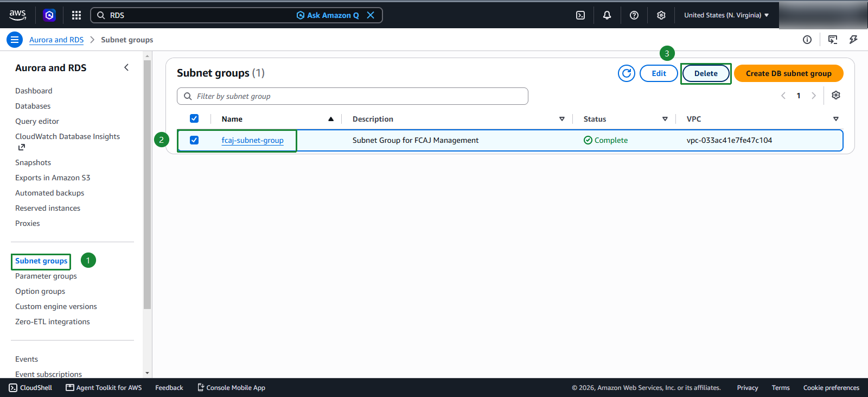868x397 pixels.
Task: Click the Delete button
Action: (x=706, y=73)
